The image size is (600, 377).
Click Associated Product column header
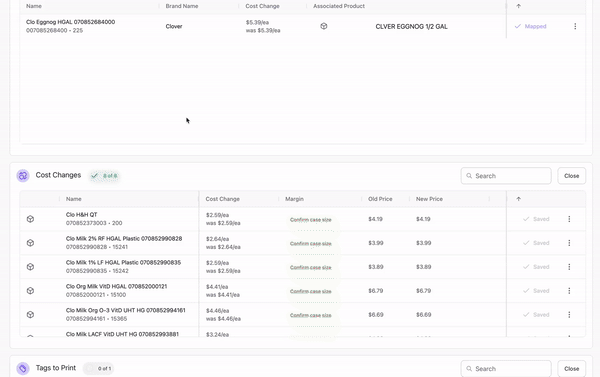coord(339,6)
